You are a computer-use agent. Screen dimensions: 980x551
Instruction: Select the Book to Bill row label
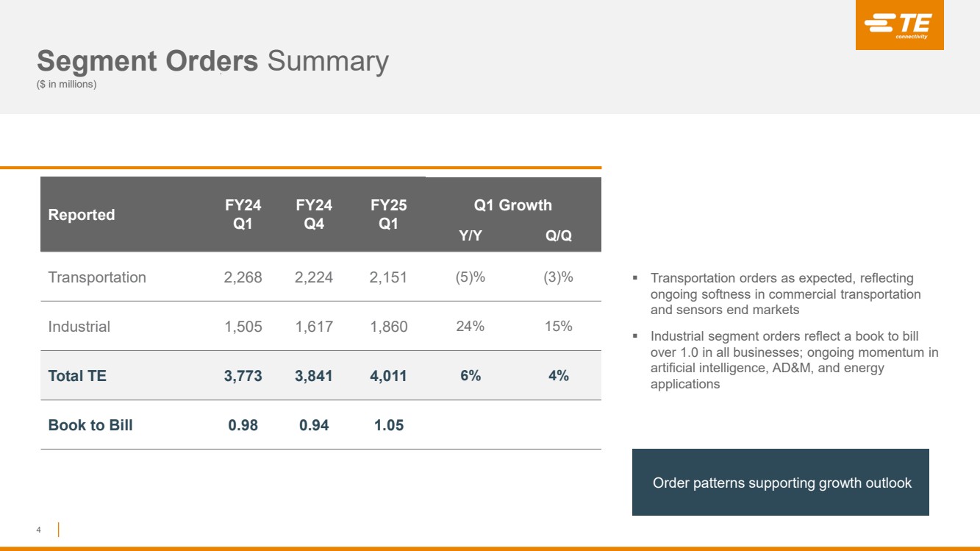click(90, 425)
